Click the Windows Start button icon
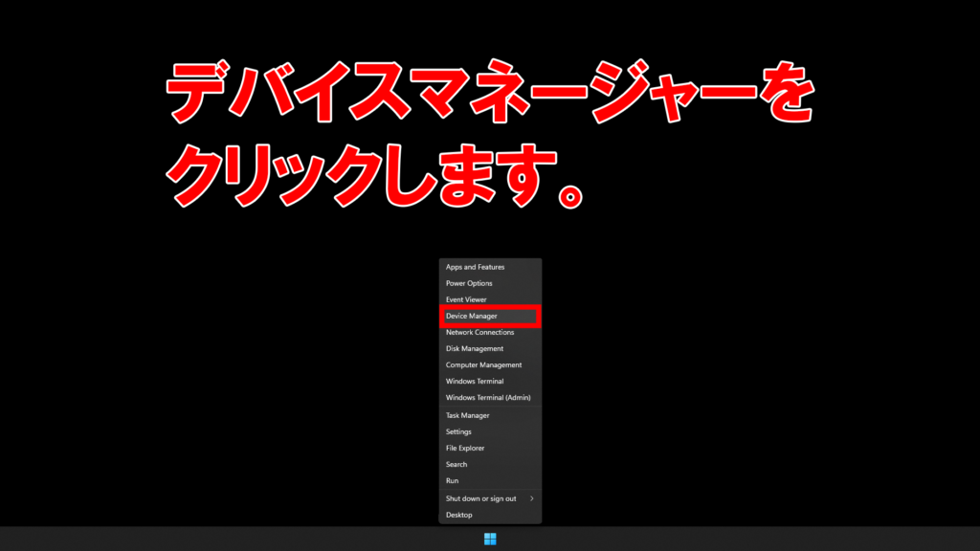Screen dimensions: 980x551 [490, 539]
